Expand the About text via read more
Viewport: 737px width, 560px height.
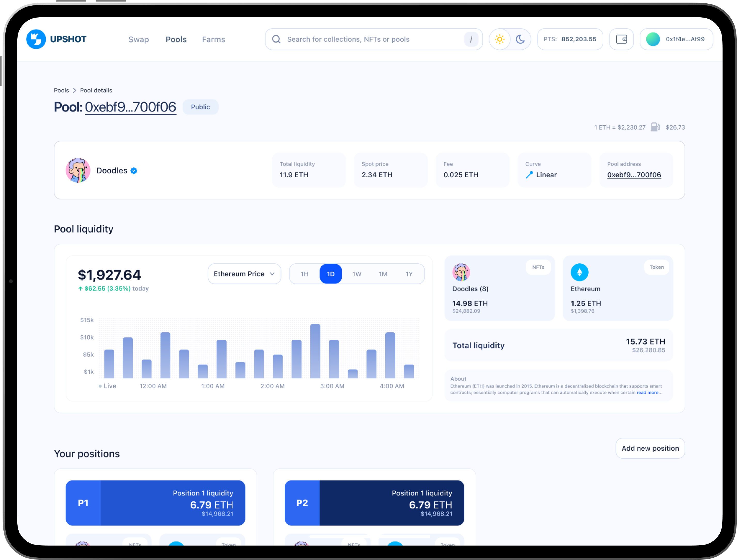[x=647, y=393]
